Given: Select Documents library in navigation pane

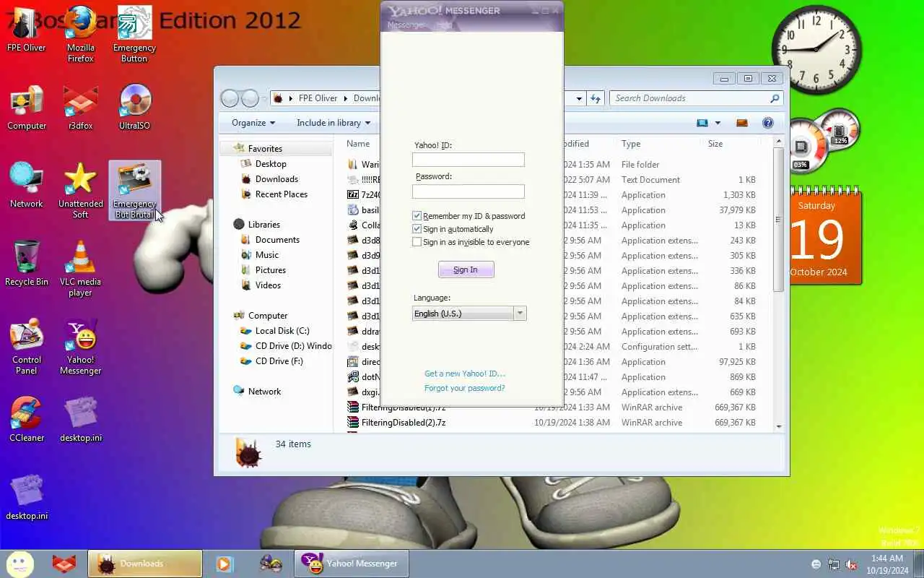Looking at the screenshot, I should click(277, 240).
